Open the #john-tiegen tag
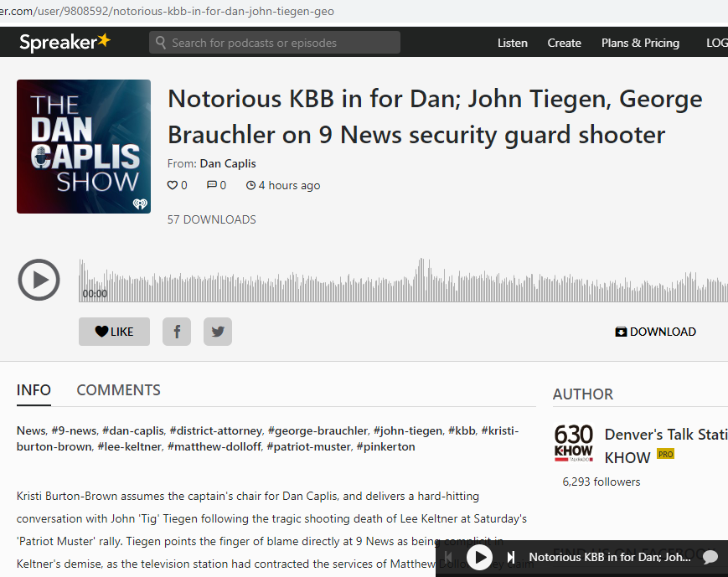Image resolution: width=728 pixels, height=577 pixels. coord(408,430)
